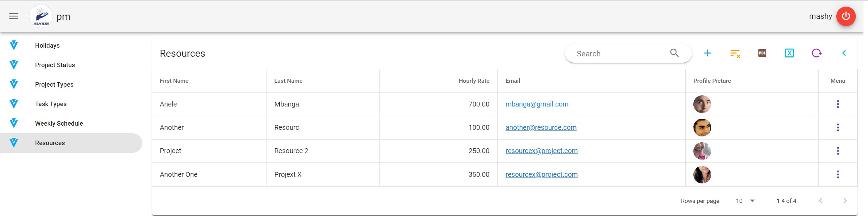Click the blue left chevron in toolbar
The width and height of the screenshot is (868, 221).
click(844, 53)
